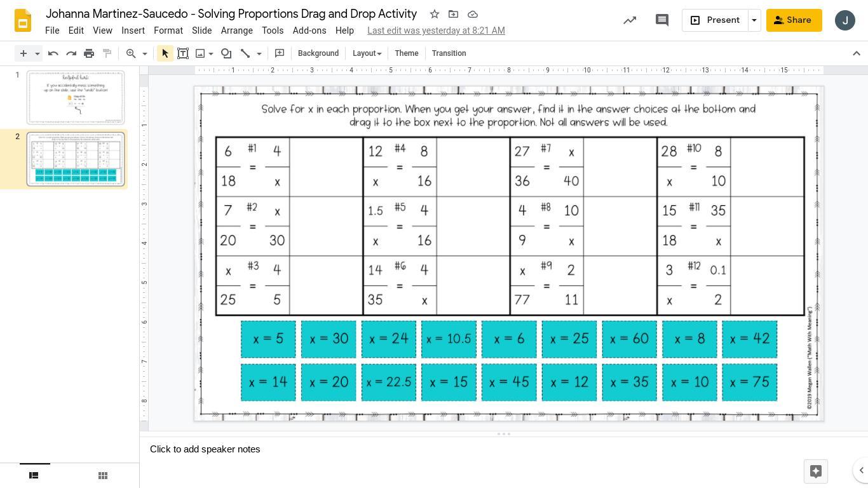Select slide 1 thumbnail
This screenshot has height=488, width=868.
tap(76, 98)
